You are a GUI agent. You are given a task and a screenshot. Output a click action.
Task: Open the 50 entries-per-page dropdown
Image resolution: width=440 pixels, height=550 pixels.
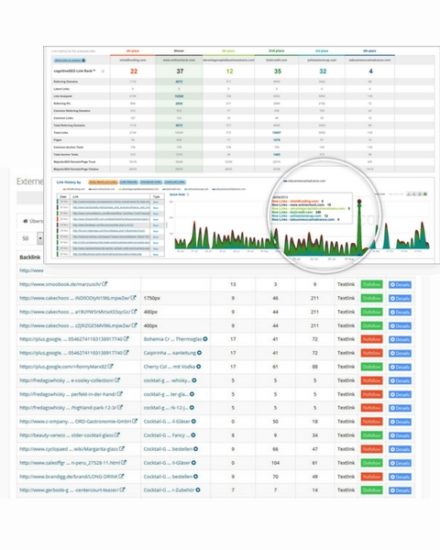30,238
